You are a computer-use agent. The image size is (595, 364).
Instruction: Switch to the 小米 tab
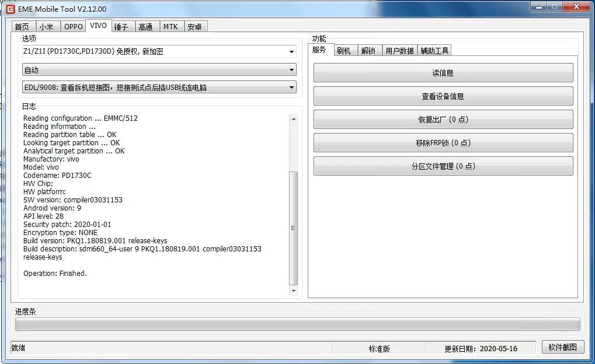coord(47,27)
